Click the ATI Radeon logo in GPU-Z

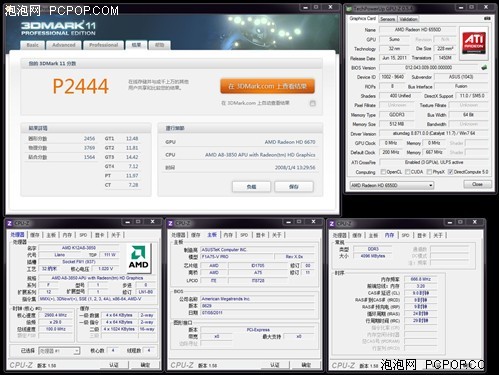pos(474,43)
